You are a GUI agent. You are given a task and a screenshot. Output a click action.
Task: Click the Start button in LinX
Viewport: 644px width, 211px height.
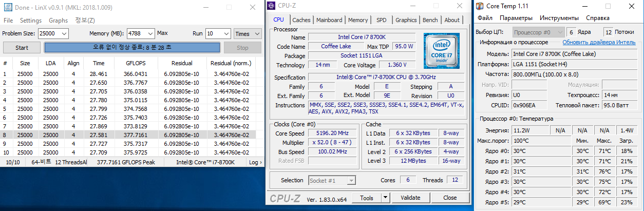tap(22, 47)
